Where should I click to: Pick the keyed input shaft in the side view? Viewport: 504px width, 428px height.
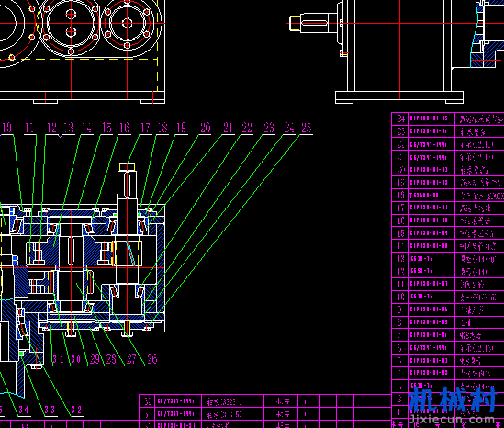313,23
